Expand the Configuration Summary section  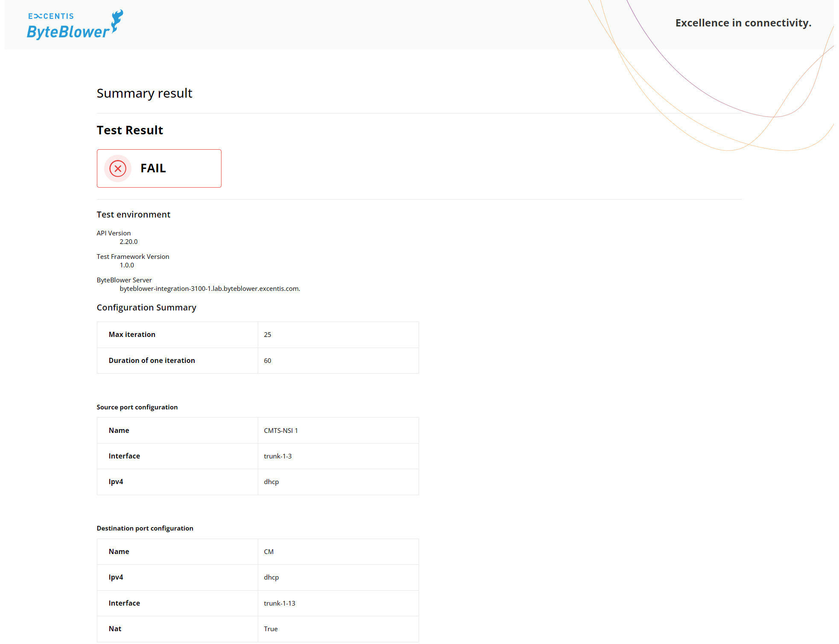[x=146, y=307]
